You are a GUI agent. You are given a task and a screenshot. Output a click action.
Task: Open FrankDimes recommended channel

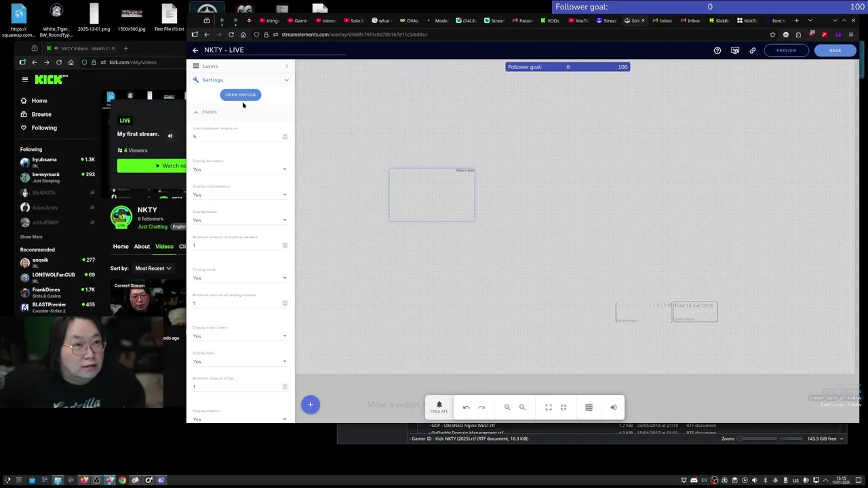pyautogui.click(x=58, y=292)
